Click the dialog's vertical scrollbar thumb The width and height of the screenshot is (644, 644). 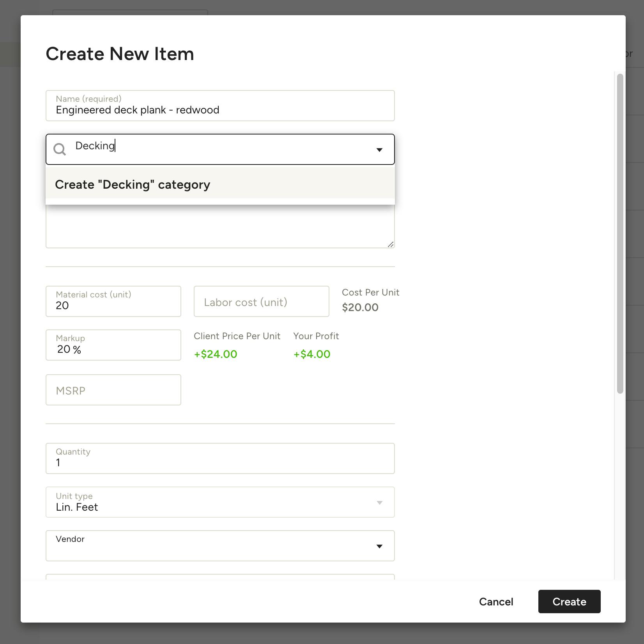point(620,234)
